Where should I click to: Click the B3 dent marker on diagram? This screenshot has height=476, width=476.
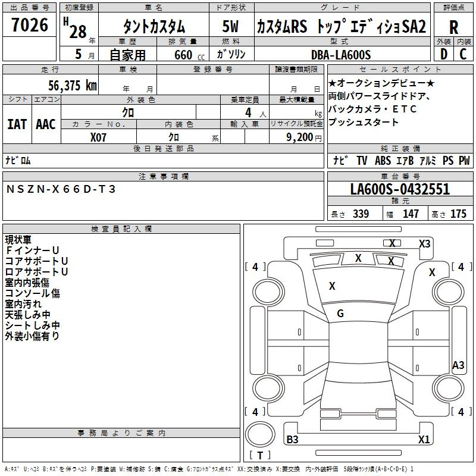point(293,440)
